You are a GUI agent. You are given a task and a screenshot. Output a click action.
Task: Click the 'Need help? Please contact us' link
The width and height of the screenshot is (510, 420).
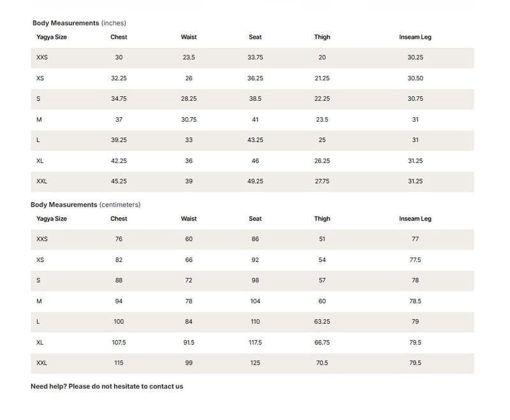[106, 386]
